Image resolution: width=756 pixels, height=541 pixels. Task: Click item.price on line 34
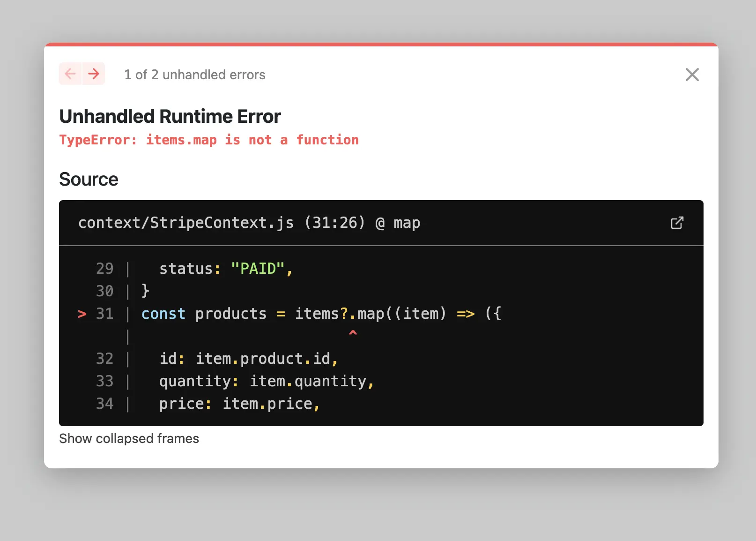click(267, 404)
